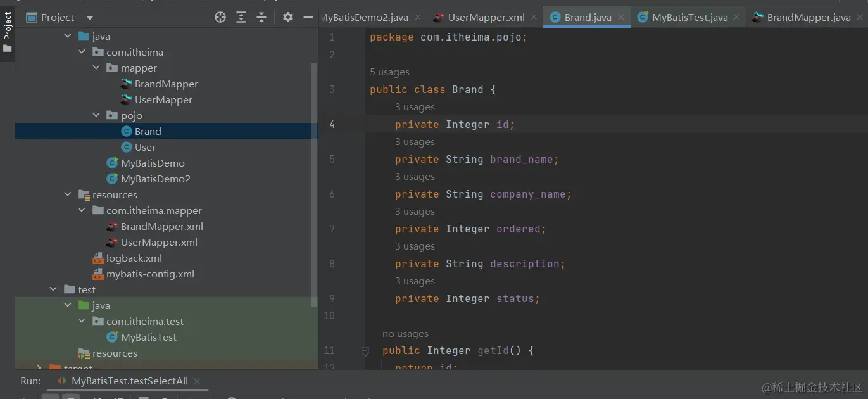The width and height of the screenshot is (868, 399).
Task: Select MyBatisDemo class in project tree
Action: [153, 163]
